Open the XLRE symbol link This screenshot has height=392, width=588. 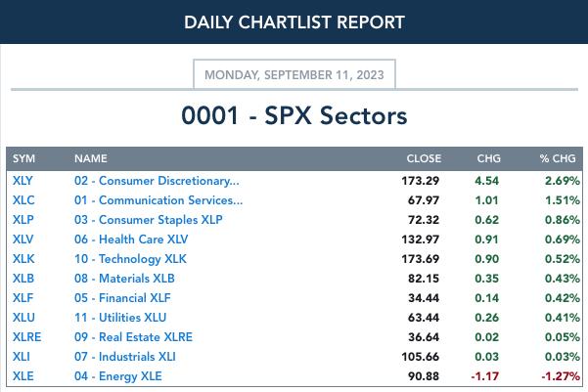click(x=26, y=337)
